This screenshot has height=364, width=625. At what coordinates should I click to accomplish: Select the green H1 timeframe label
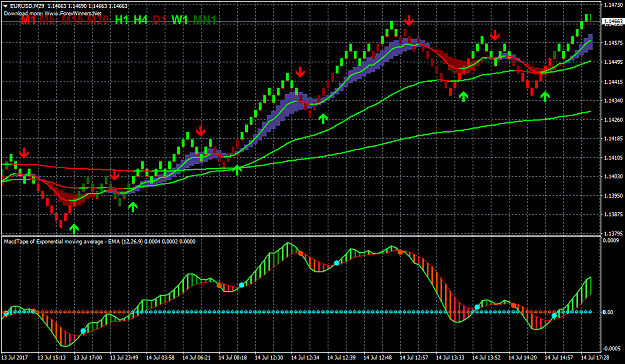[122, 20]
